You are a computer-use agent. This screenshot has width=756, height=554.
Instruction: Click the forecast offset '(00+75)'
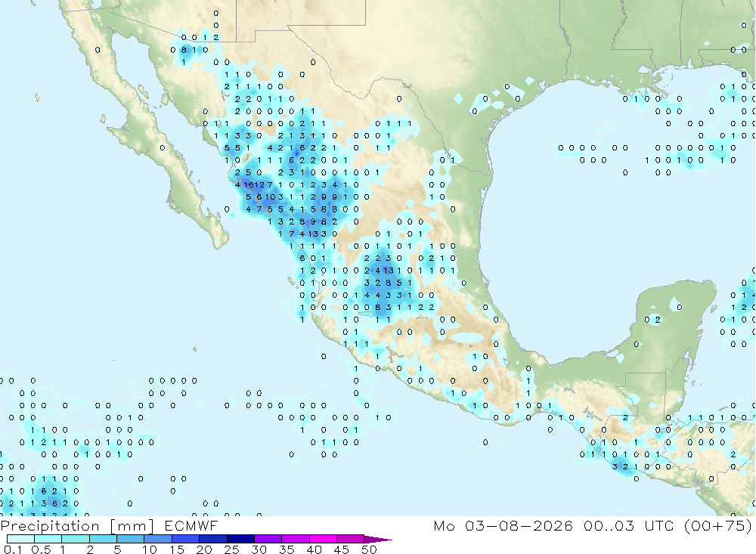click(x=718, y=525)
